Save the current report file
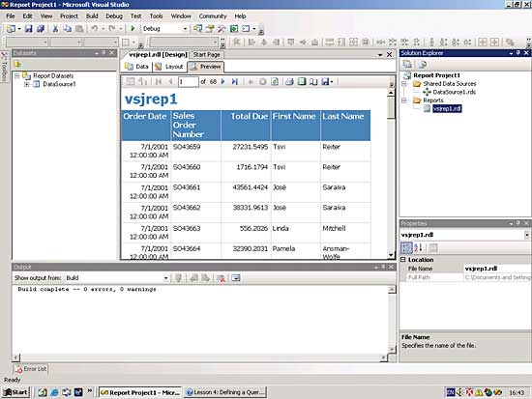 (28, 29)
